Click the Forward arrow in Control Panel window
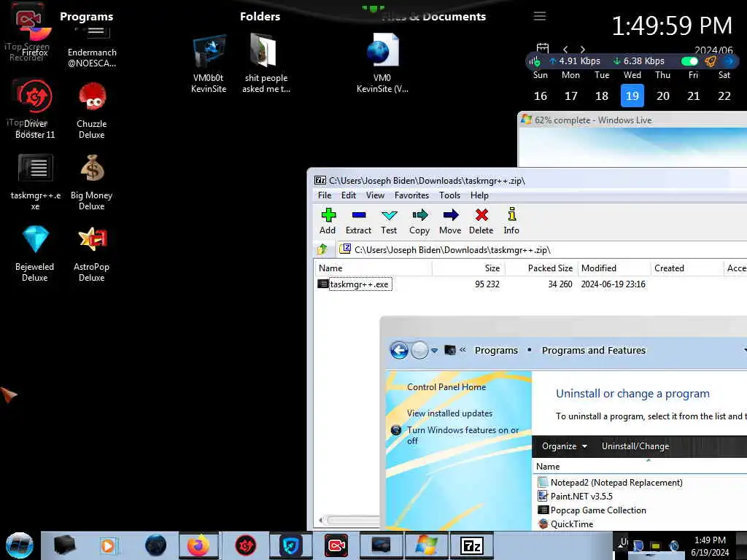Image resolution: width=747 pixels, height=560 pixels. pyautogui.click(x=419, y=351)
